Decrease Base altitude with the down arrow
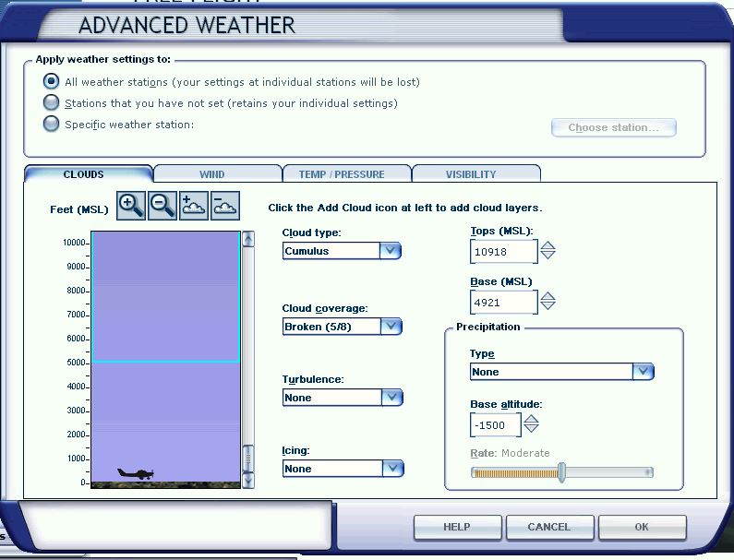Image resolution: width=734 pixels, height=560 pixels. [531, 429]
